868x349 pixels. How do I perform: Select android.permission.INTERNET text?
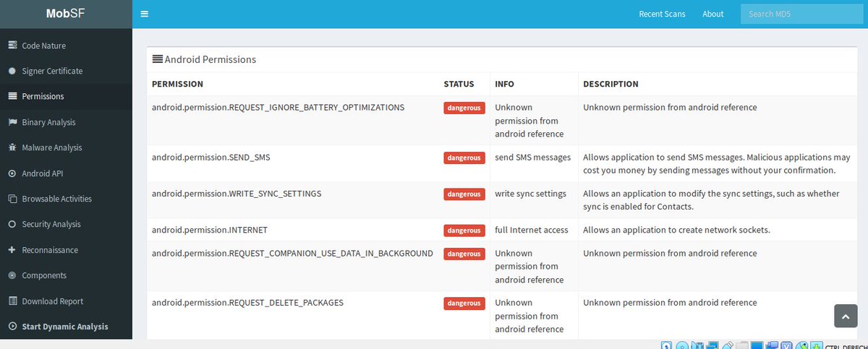pyautogui.click(x=210, y=230)
